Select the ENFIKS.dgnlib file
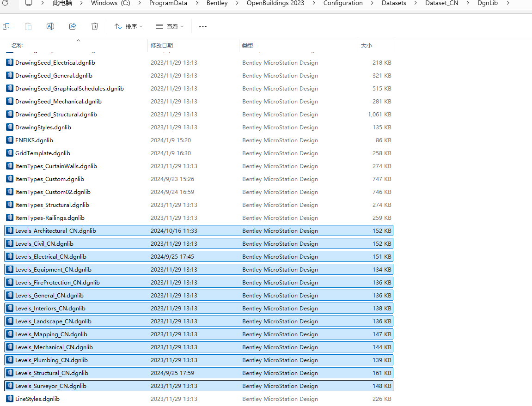Viewport: 532px width, 406px height. [199, 140]
